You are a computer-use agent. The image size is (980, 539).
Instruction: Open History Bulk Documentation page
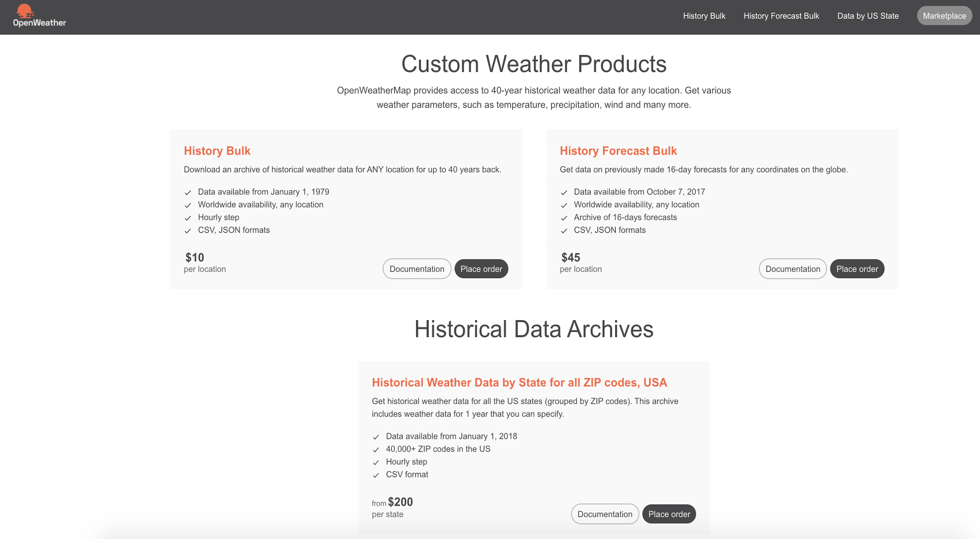(416, 269)
